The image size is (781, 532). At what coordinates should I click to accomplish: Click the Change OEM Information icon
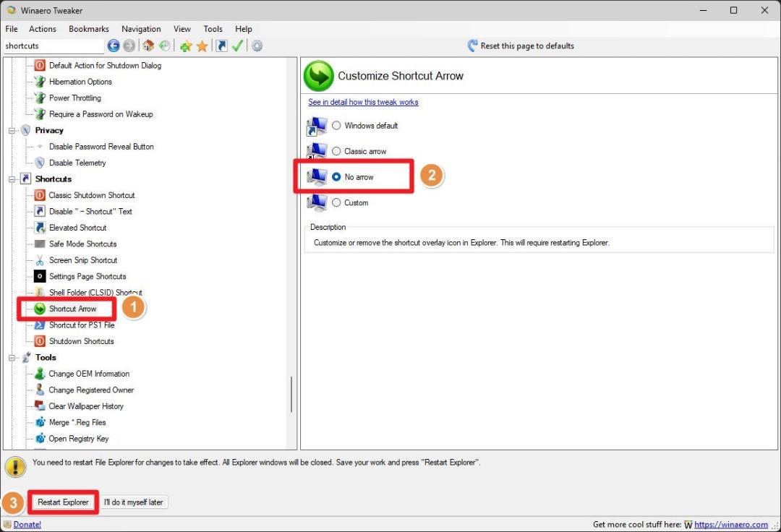(x=40, y=374)
